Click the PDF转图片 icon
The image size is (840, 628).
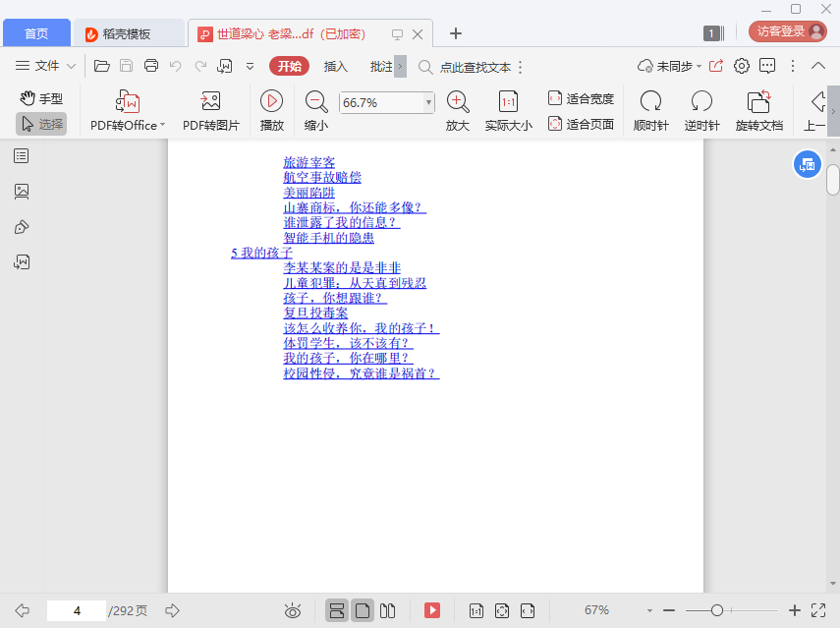(x=210, y=101)
